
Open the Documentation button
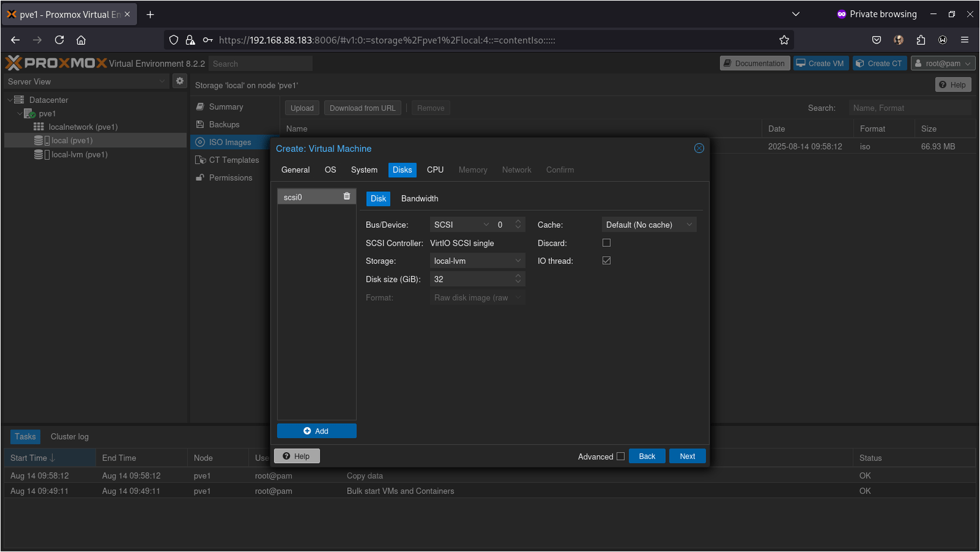[x=754, y=63]
